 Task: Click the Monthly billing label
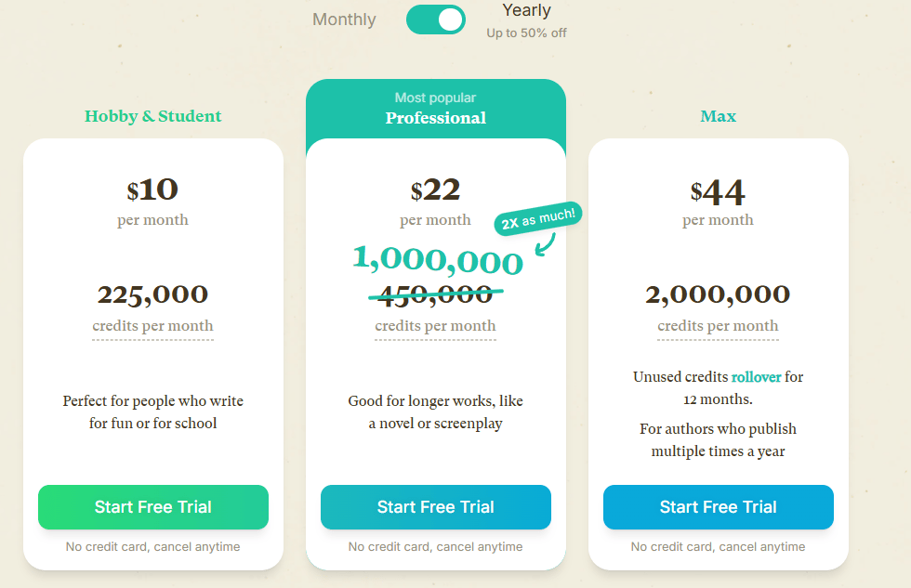(x=343, y=19)
